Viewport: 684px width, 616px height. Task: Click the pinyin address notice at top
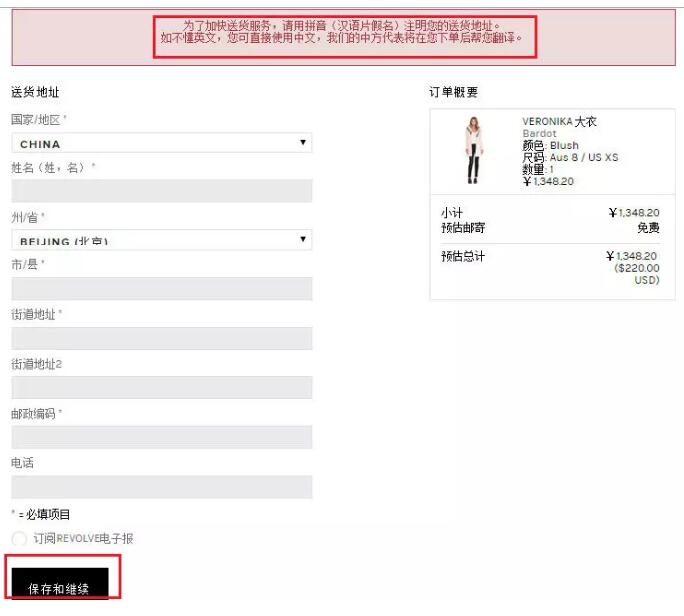pos(342,31)
